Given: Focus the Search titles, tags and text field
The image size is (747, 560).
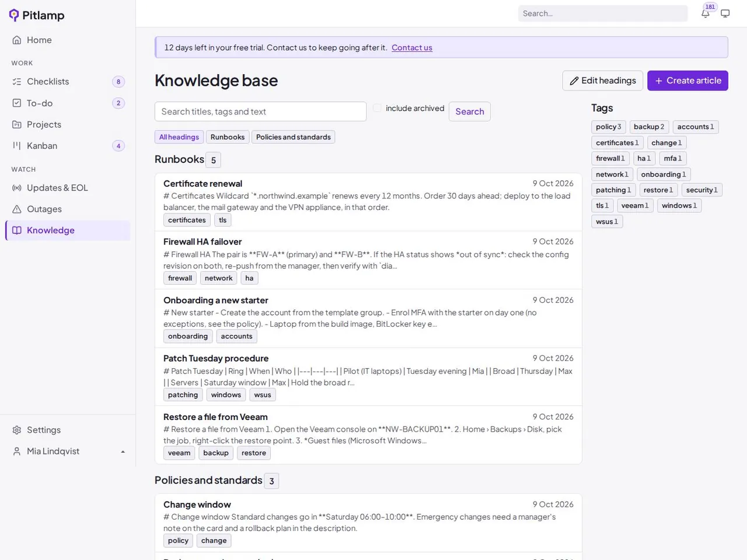Looking at the screenshot, I should [x=260, y=111].
